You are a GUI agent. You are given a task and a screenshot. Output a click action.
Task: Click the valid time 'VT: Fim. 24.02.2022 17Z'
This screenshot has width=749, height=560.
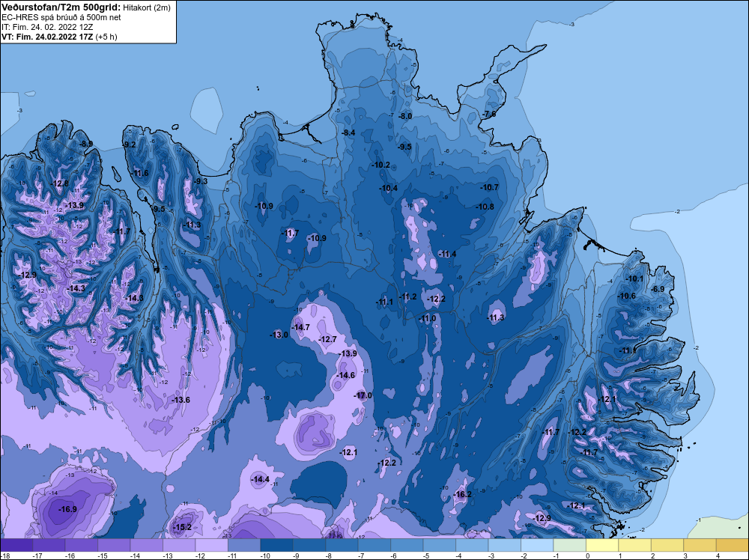point(47,37)
